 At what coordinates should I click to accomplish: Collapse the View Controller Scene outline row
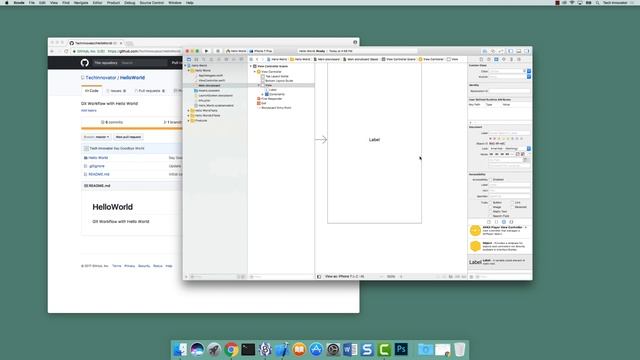pyautogui.click(x=251, y=66)
